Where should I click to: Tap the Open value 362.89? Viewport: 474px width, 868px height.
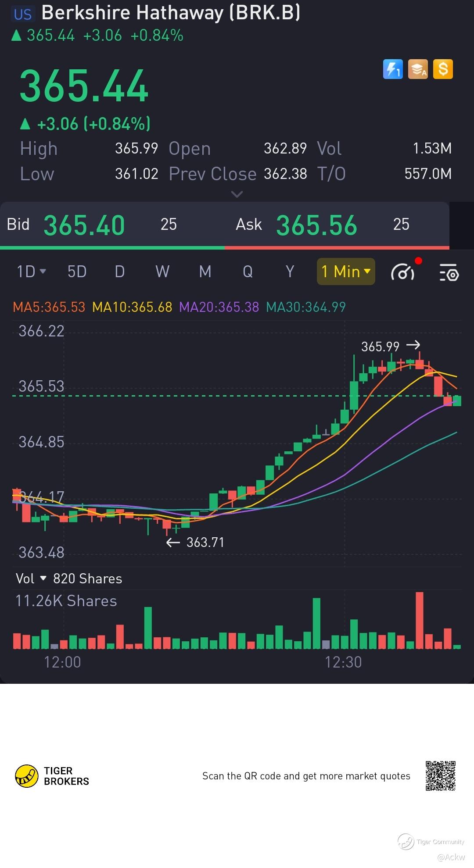285,148
